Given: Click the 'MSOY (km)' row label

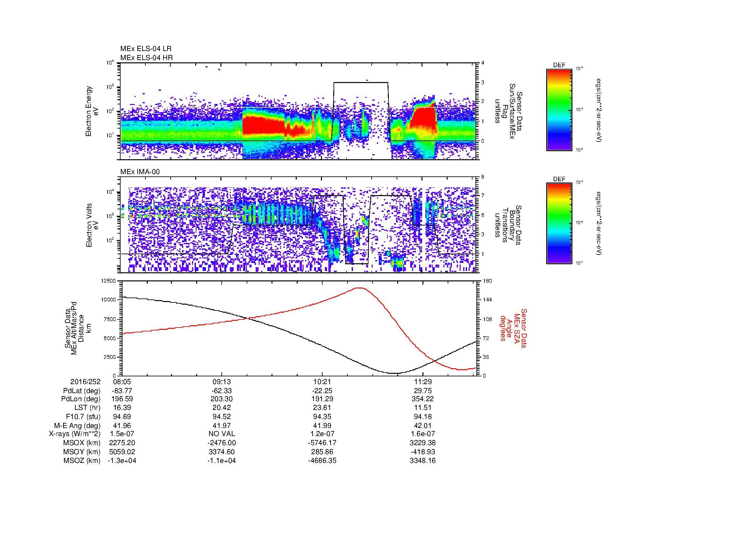Looking at the screenshot, I should click(x=82, y=452).
